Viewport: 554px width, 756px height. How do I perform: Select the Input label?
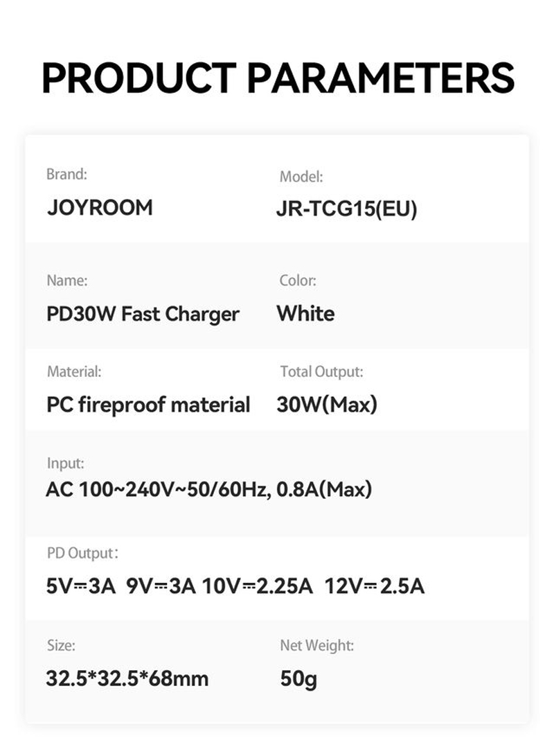[x=66, y=464]
